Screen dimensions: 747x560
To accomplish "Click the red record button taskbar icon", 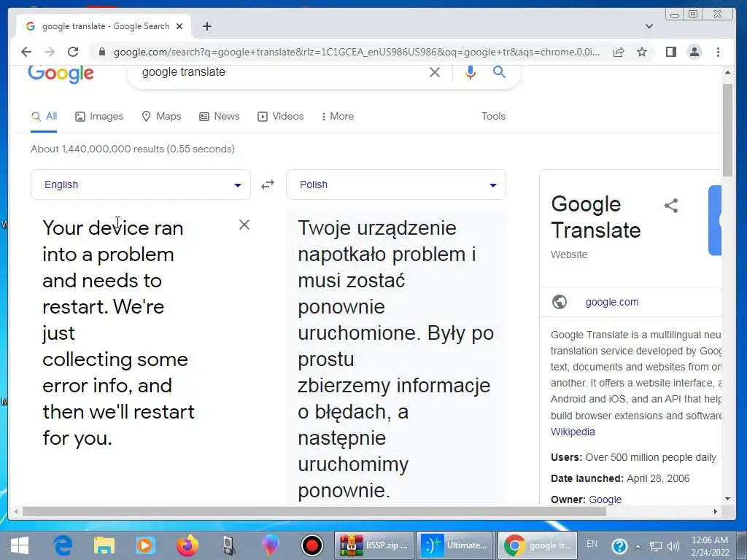I will 312,545.
